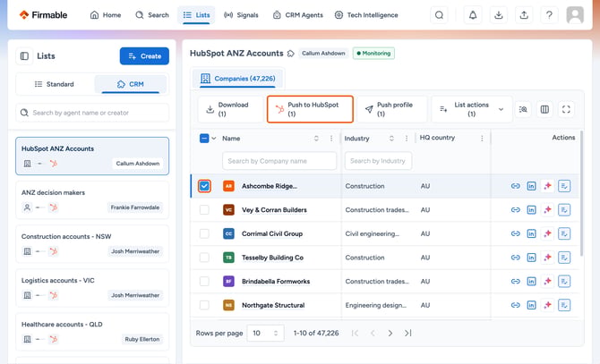Open table search filter icon

(x=523, y=110)
